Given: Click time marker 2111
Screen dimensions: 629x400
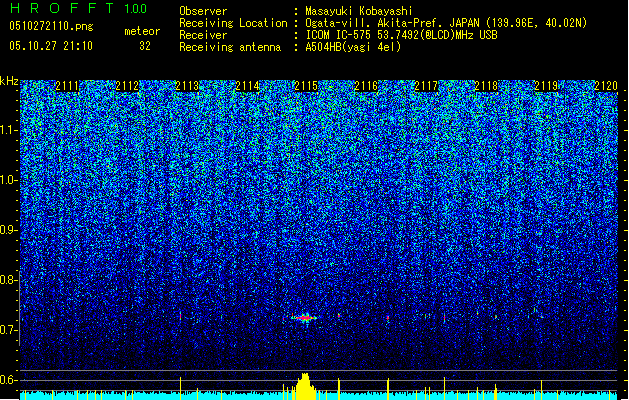Looking at the screenshot, I should click(67, 86).
